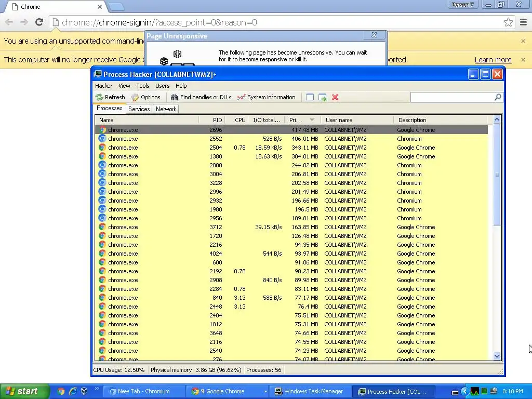Open the Tools menu

[143, 86]
